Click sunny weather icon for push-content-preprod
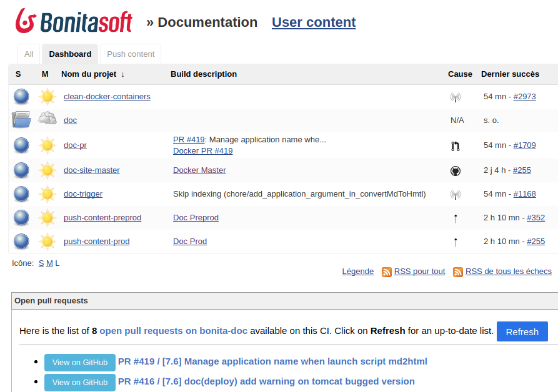This screenshot has height=392, width=558. click(47, 218)
